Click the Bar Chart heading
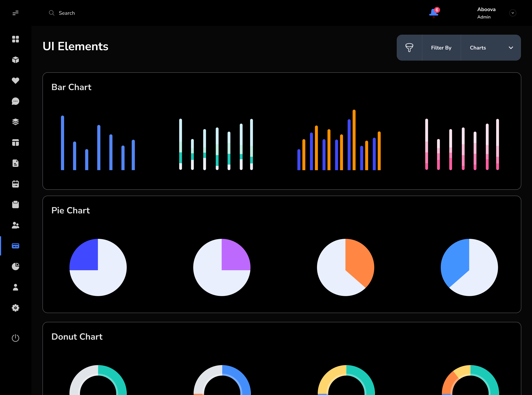 coord(71,87)
